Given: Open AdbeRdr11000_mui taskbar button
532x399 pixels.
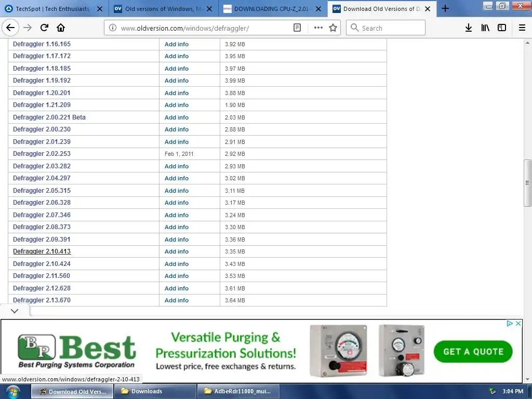Looking at the screenshot, I should point(238,392).
